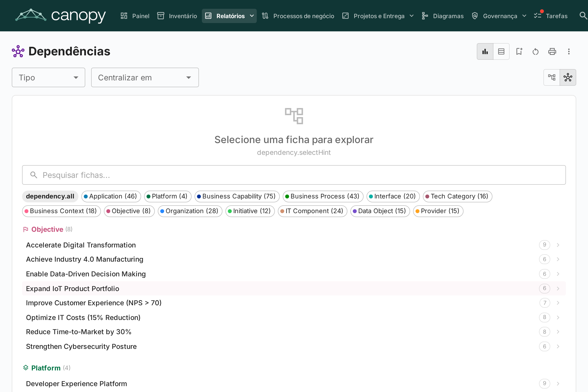Switch to table view icon

[501, 51]
